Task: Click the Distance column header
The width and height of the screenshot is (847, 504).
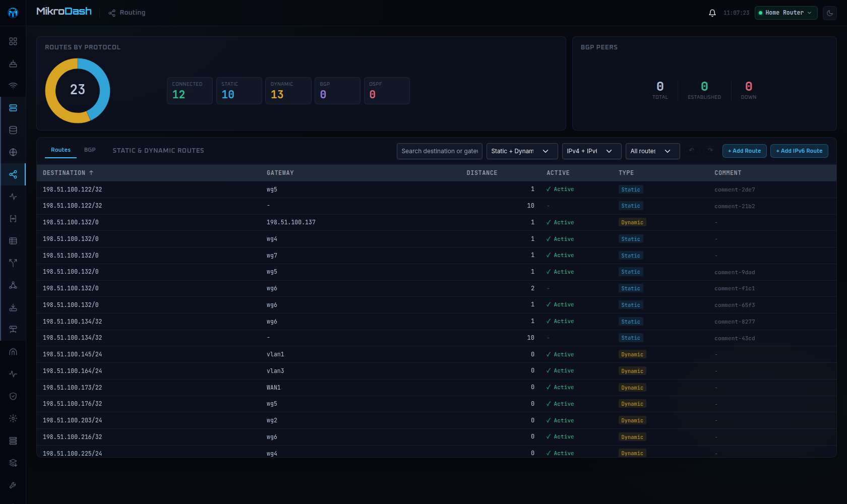Action: point(481,173)
